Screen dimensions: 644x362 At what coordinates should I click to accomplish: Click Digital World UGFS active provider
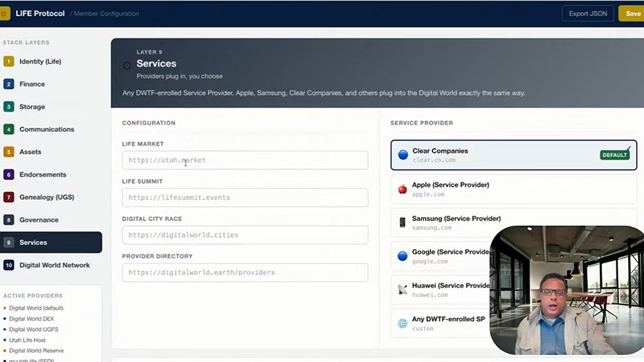click(x=33, y=329)
